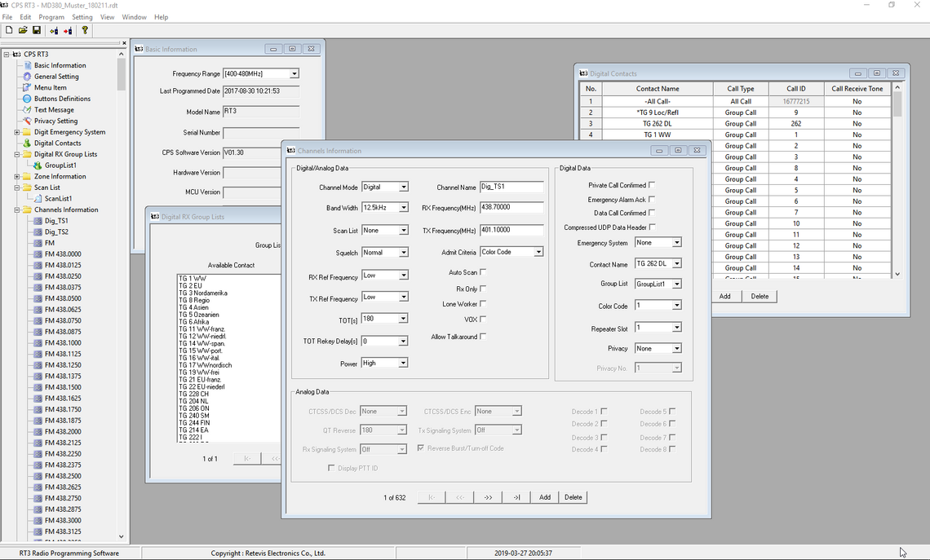Click the Channel Name input field

pyautogui.click(x=511, y=187)
